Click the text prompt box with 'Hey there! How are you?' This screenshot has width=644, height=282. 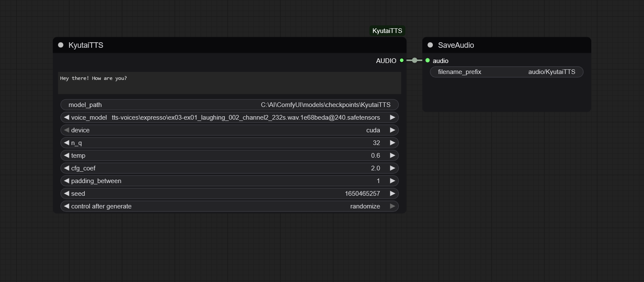coord(230,83)
